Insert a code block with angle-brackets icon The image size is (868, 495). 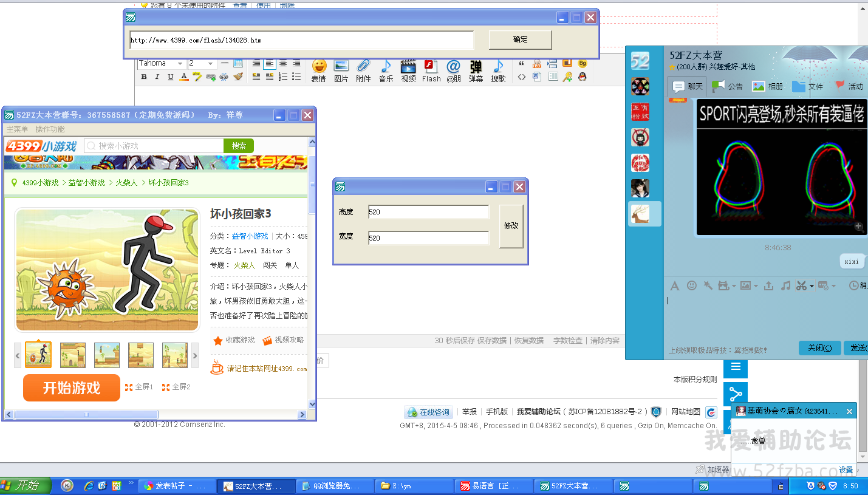(522, 77)
